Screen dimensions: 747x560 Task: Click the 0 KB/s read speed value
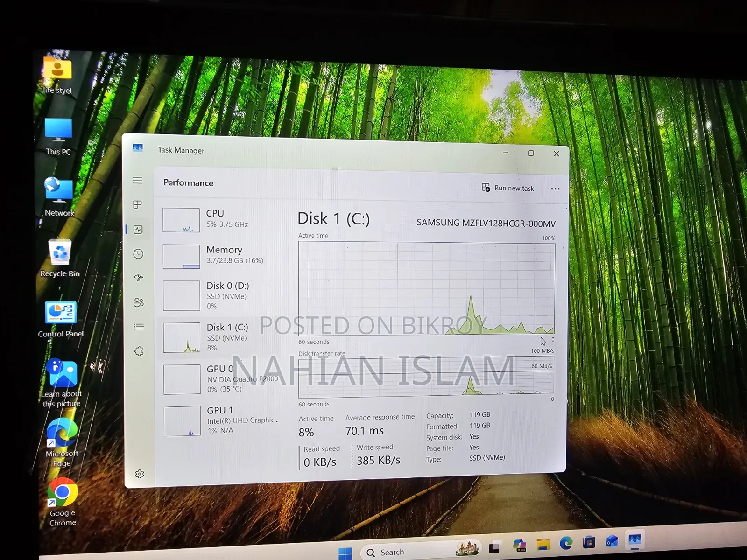[320, 462]
